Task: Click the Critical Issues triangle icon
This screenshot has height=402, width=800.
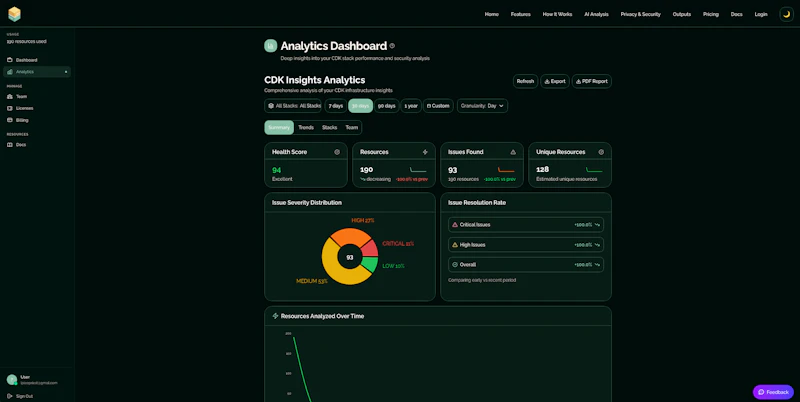Action: tap(455, 224)
